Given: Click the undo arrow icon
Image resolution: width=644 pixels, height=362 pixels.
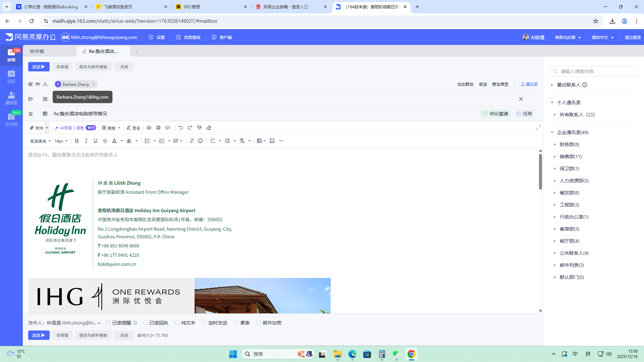Looking at the screenshot, I should (x=180, y=128).
